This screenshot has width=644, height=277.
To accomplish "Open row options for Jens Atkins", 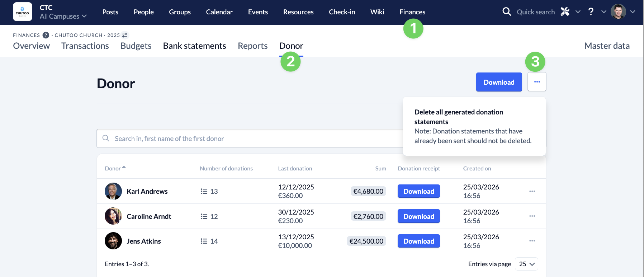I will coord(532,241).
